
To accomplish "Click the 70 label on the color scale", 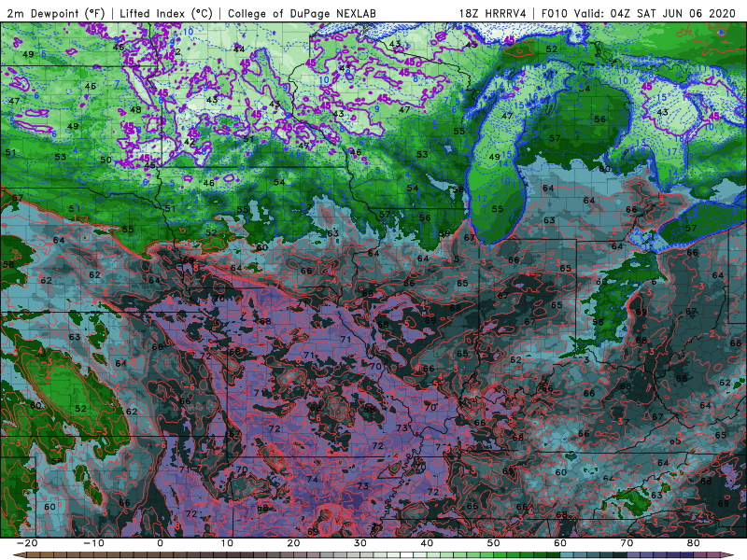I will pyautogui.click(x=627, y=543).
